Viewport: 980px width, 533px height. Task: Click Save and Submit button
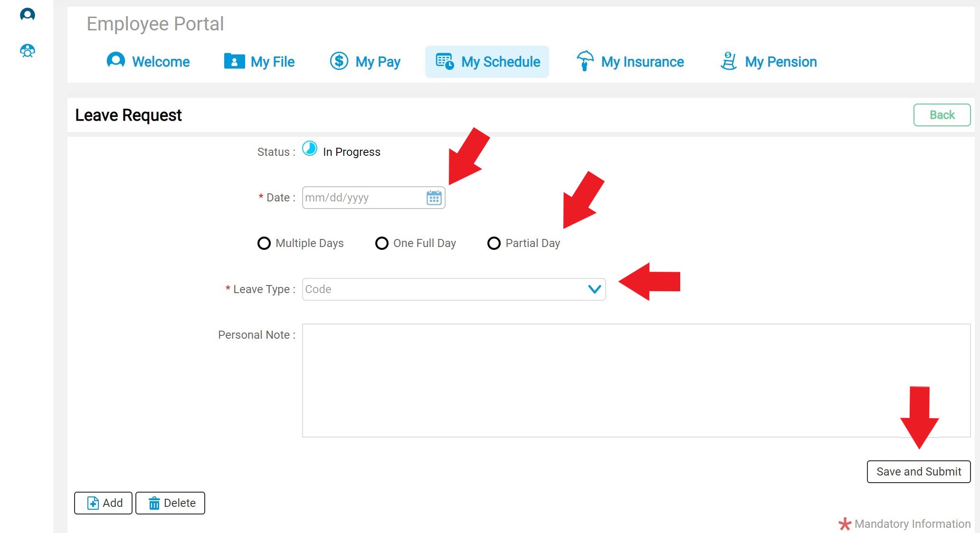(x=918, y=472)
